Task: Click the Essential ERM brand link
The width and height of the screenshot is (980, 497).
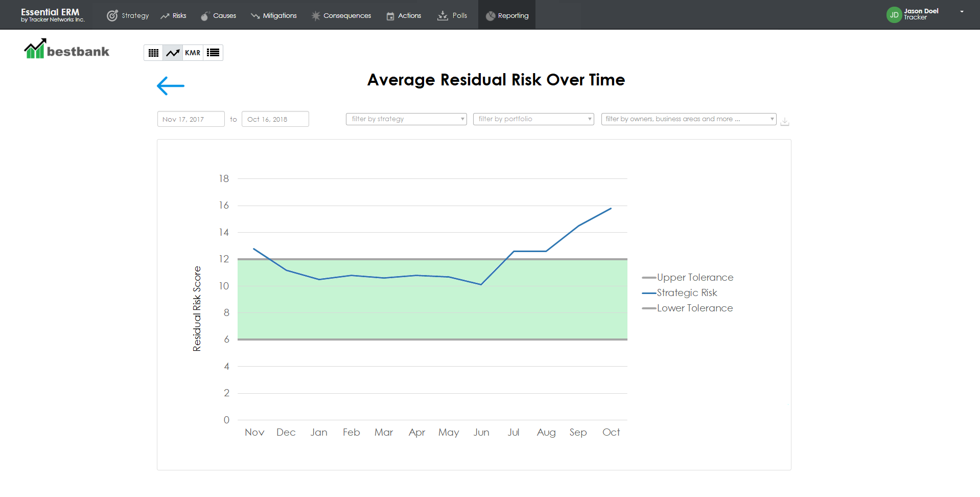Action: pyautogui.click(x=52, y=15)
